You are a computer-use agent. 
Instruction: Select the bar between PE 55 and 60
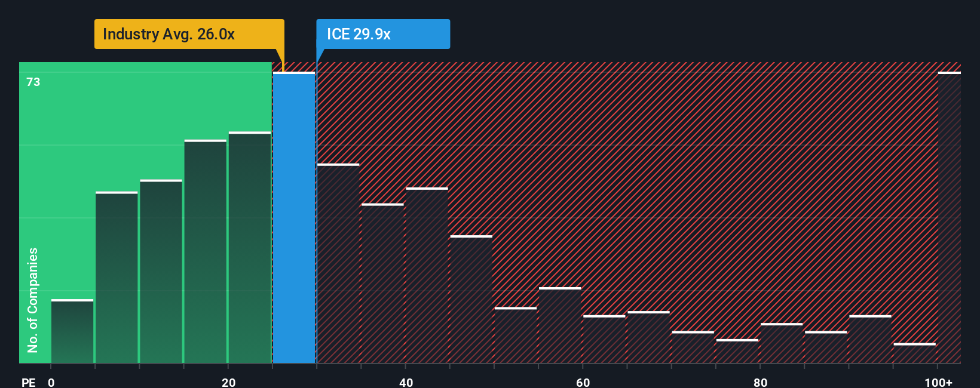click(560, 325)
